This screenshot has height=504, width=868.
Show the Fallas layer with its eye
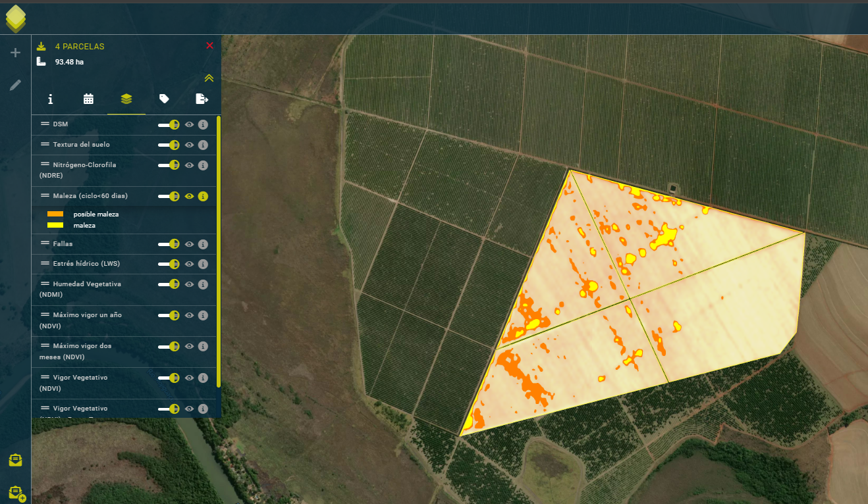click(189, 244)
